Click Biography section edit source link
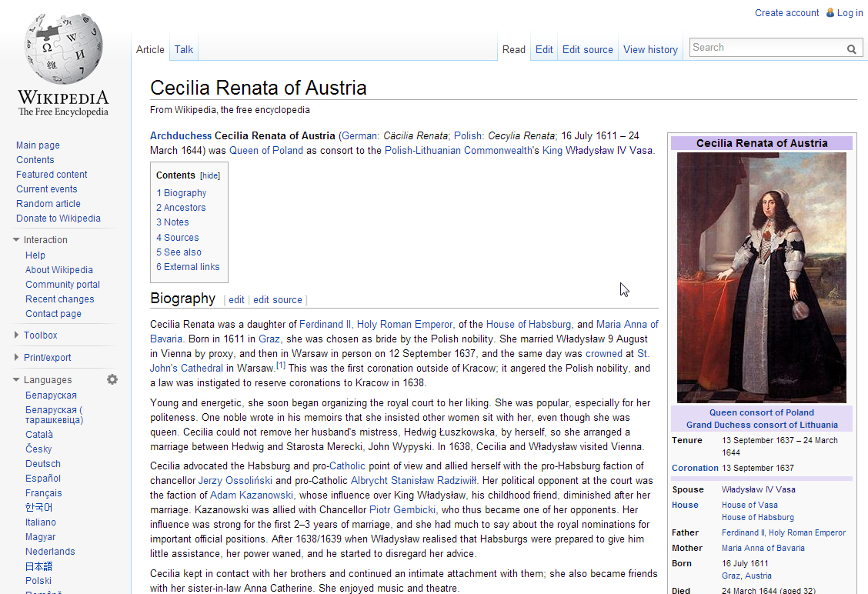Viewport: 868px width, 594px height. (x=278, y=299)
